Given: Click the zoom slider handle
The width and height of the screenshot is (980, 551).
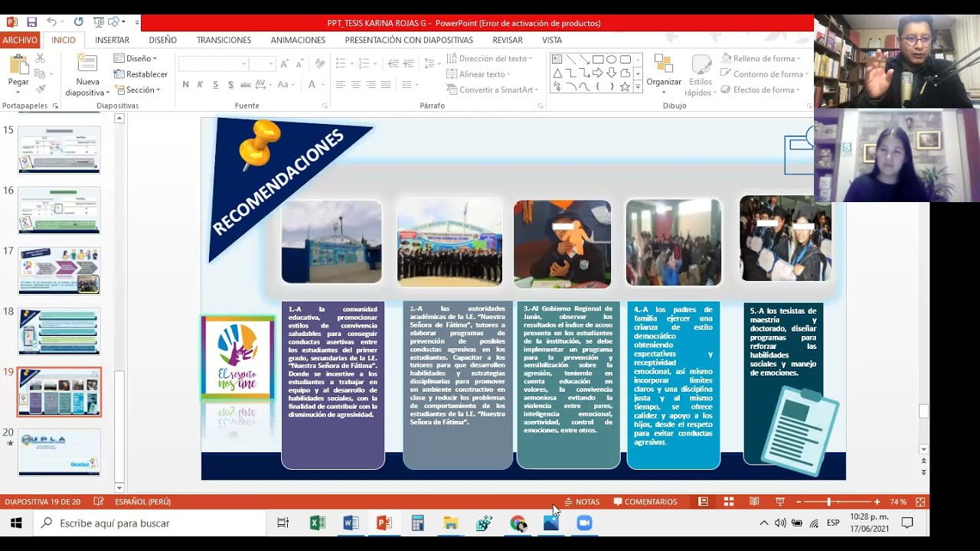Looking at the screenshot, I should (x=828, y=502).
